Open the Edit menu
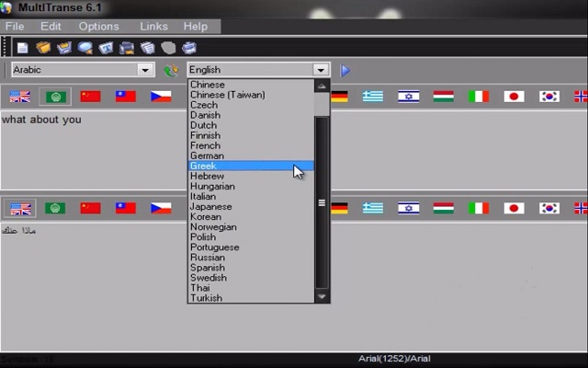 [51, 27]
